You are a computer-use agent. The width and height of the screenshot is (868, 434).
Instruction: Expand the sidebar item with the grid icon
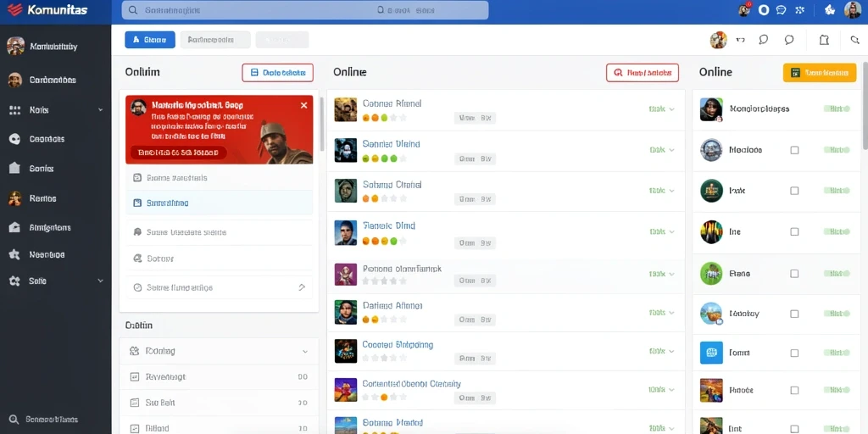click(x=55, y=110)
